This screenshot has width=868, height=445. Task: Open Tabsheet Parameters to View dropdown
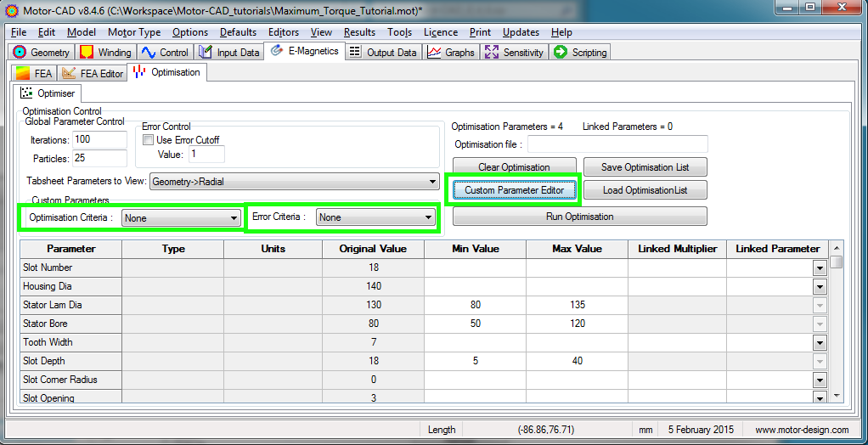(432, 181)
